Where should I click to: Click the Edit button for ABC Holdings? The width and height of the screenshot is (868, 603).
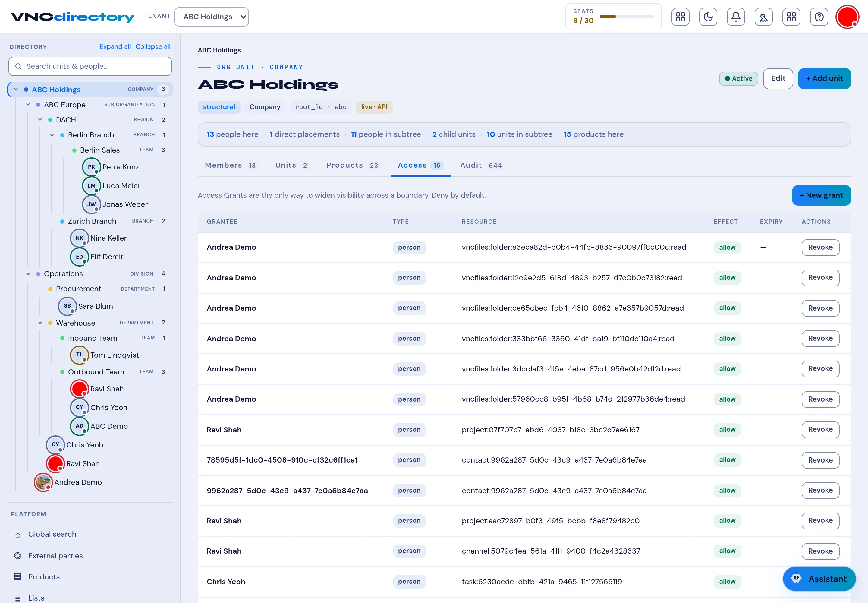pyautogui.click(x=778, y=79)
